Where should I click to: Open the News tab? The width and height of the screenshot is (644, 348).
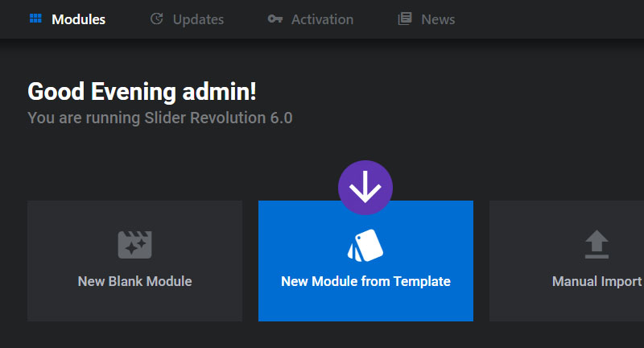point(427,19)
